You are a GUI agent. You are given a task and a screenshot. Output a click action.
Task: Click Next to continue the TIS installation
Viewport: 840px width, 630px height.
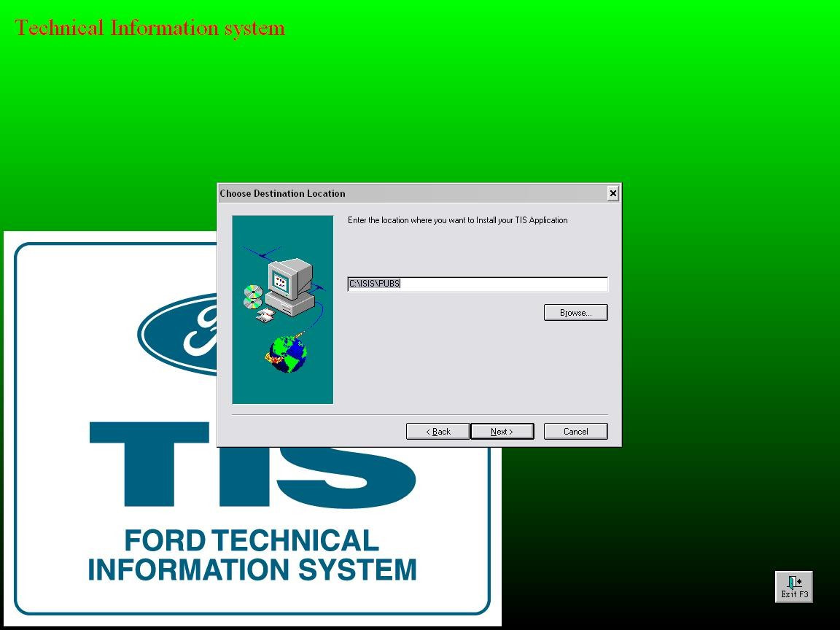click(502, 431)
